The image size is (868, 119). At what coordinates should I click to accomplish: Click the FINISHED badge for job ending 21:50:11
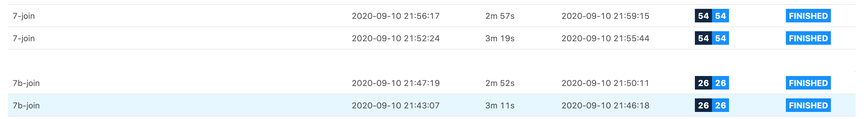point(808,83)
